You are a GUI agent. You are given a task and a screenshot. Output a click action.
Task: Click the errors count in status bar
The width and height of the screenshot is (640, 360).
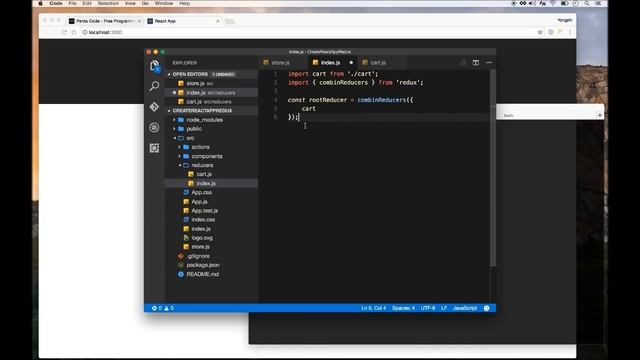click(157, 308)
